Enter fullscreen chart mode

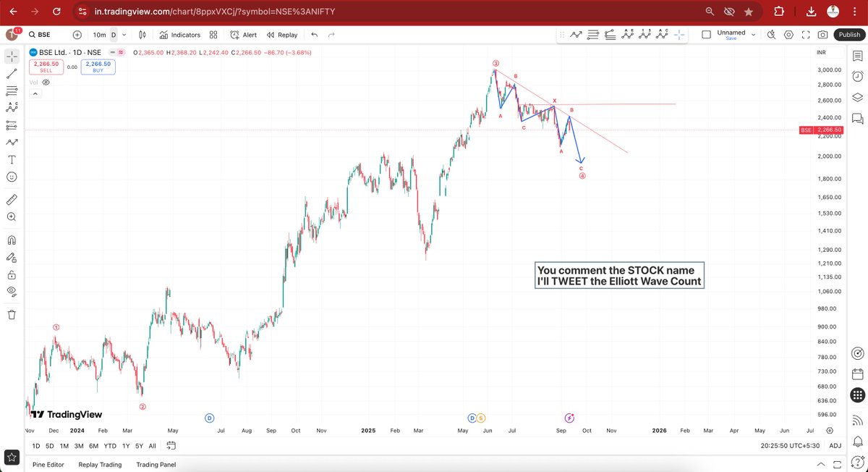pyautogui.click(x=806, y=34)
